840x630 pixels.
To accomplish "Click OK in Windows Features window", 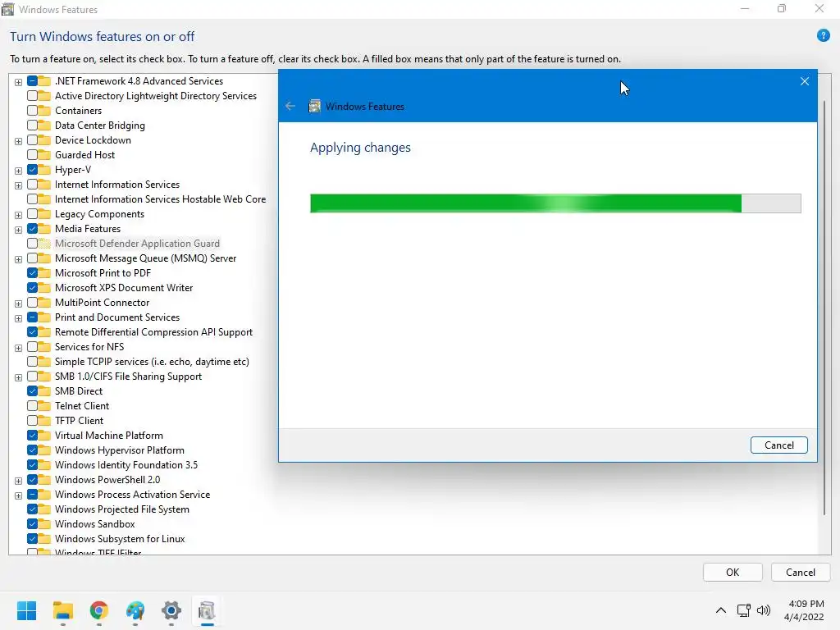I will pos(733,572).
